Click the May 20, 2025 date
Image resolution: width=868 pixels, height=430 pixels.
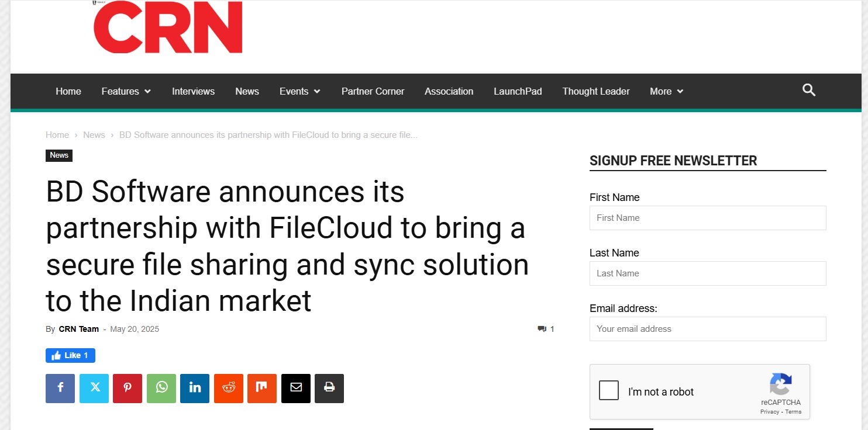135,329
